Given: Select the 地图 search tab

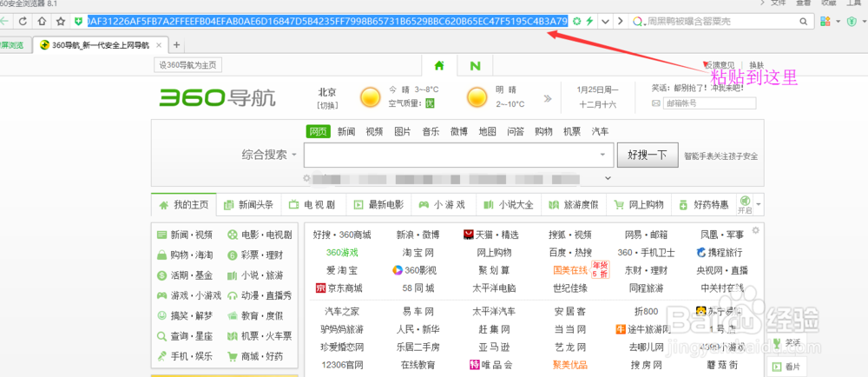Looking at the screenshot, I should 488,132.
